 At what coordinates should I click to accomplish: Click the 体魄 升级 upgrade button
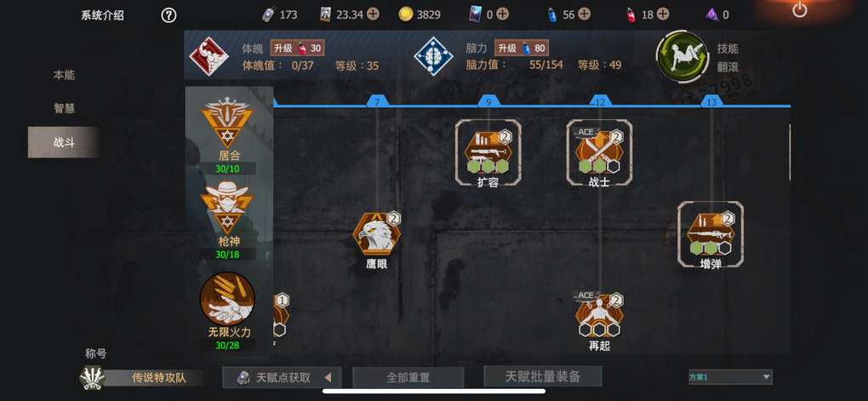click(x=297, y=49)
